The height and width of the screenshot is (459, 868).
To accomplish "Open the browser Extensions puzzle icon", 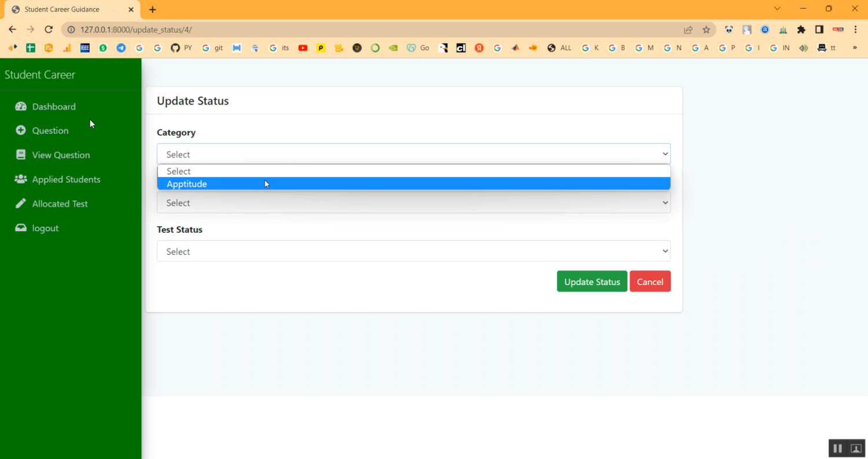I will (801, 29).
